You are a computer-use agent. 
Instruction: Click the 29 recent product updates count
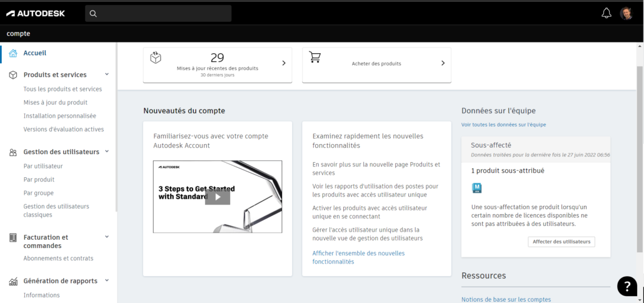pos(217,58)
